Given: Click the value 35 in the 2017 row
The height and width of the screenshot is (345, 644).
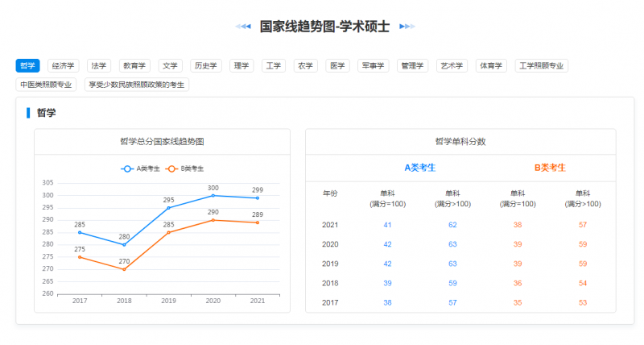Looking at the screenshot, I should pyautogui.click(x=518, y=302).
